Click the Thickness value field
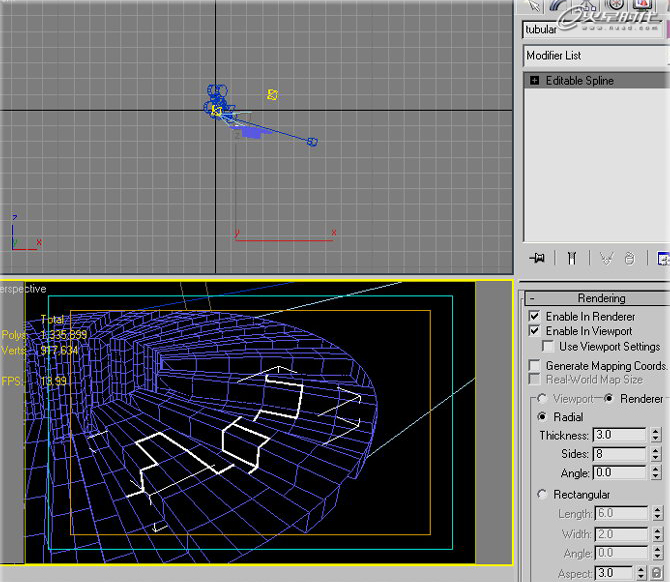 pyautogui.click(x=619, y=435)
